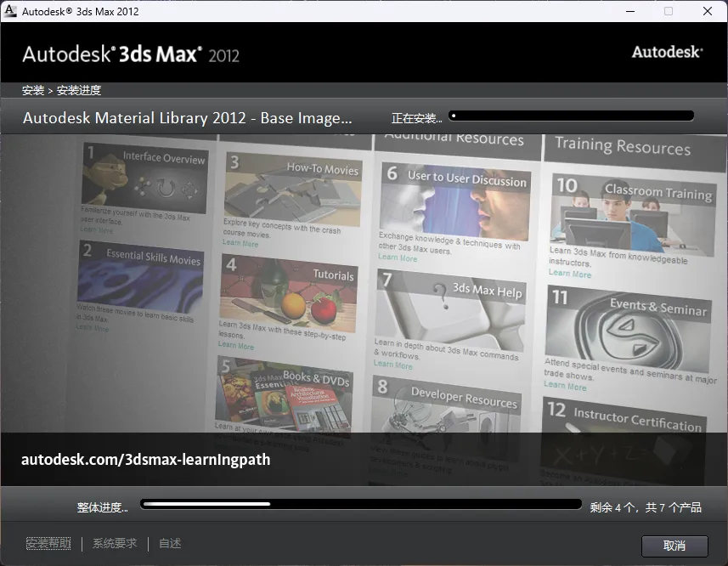Viewport: 728px width, 566px height.
Task: Click the Tutorials fruit thumbnail
Action: [x=288, y=293]
